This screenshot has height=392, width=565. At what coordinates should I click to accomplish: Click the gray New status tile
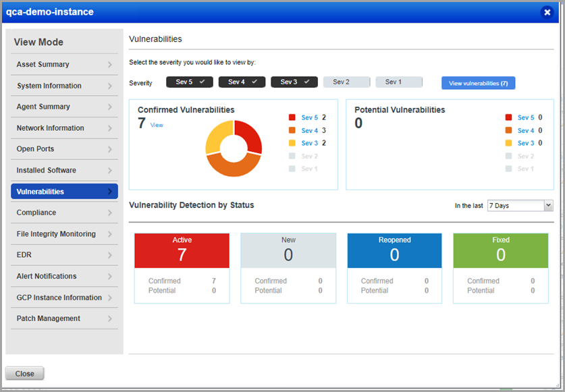click(288, 250)
